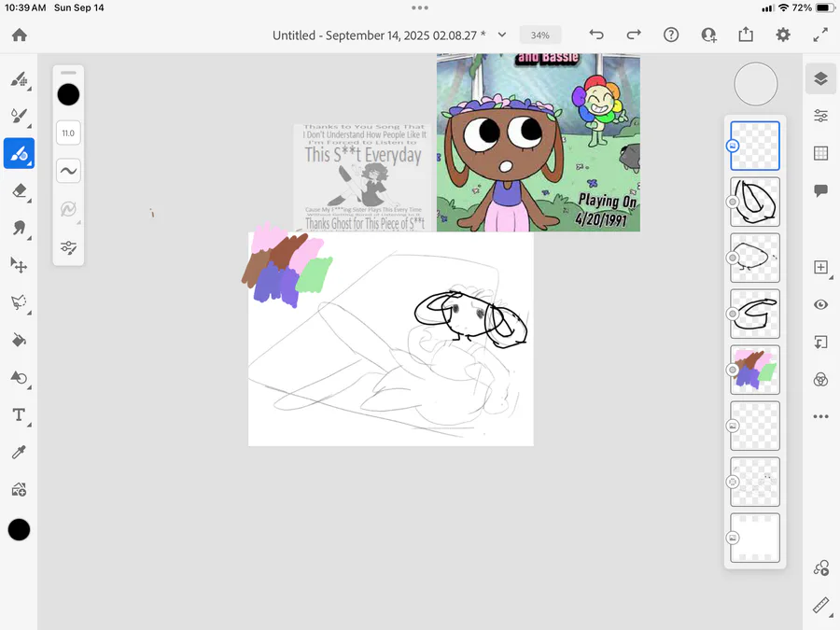Select the Paint Bucket fill tool

coord(20,340)
